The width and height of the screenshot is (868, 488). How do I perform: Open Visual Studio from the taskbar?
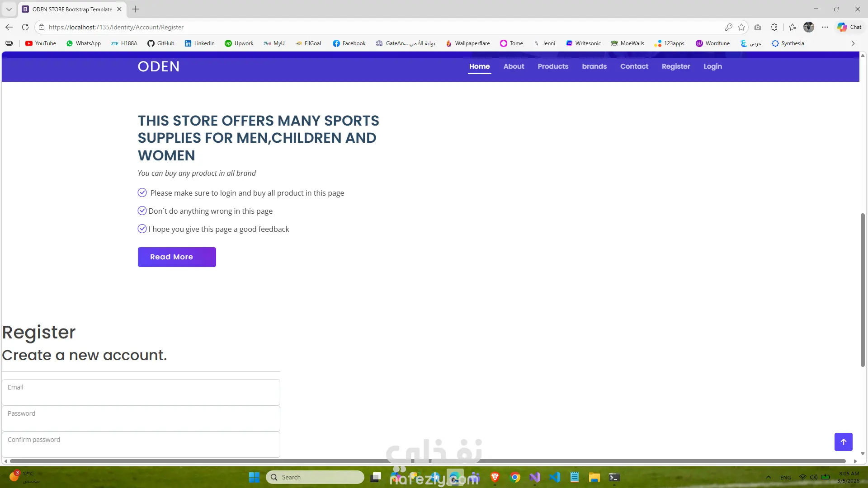535,477
